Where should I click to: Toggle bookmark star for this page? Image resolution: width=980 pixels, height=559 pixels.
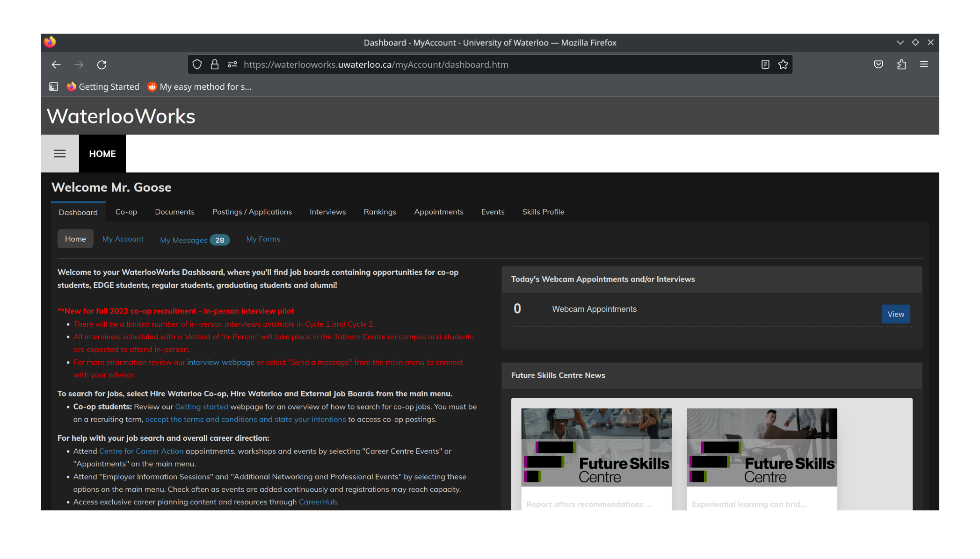[783, 64]
